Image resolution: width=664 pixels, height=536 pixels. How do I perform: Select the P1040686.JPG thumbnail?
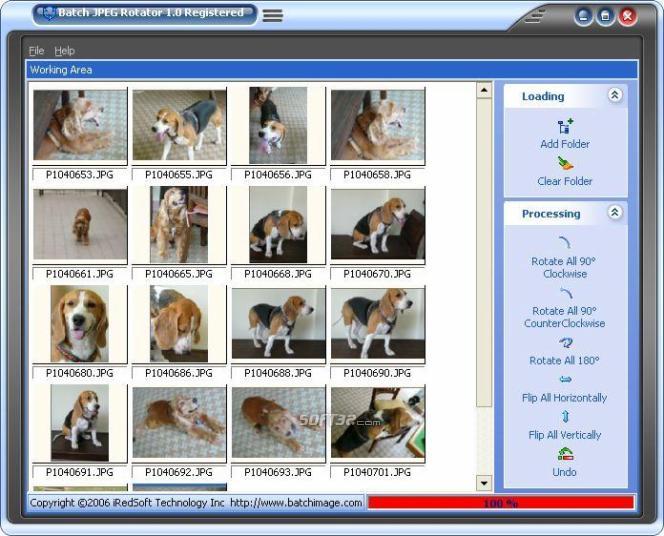(179, 324)
